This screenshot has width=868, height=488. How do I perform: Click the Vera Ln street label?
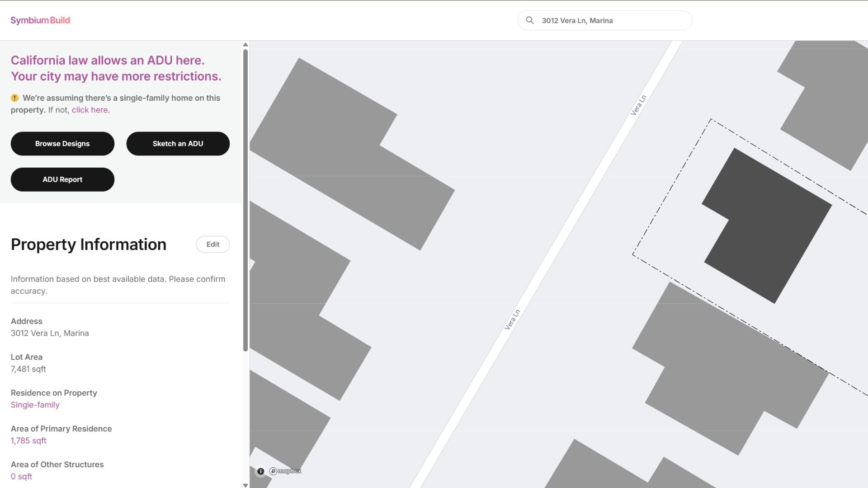tap(512, 319)
